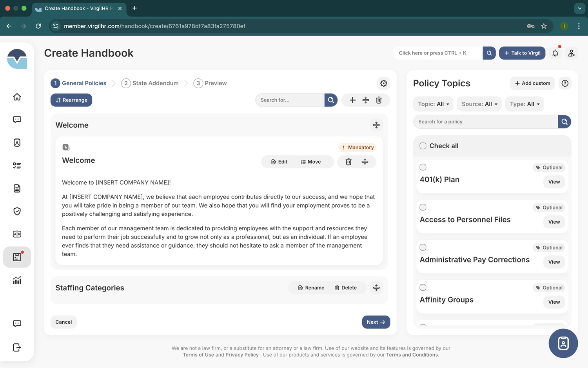
Task: Select the shield compliance icon in the sidebar
Action: pos(17,211)
